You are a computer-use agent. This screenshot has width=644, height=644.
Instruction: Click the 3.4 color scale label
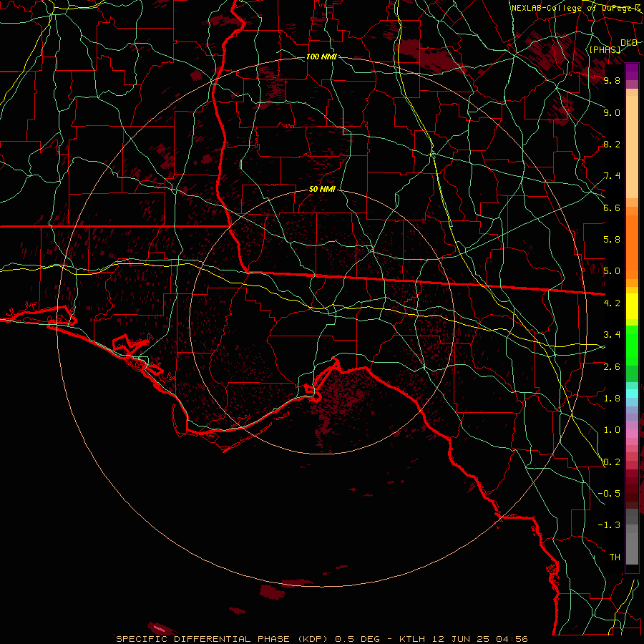click(612, 335)
